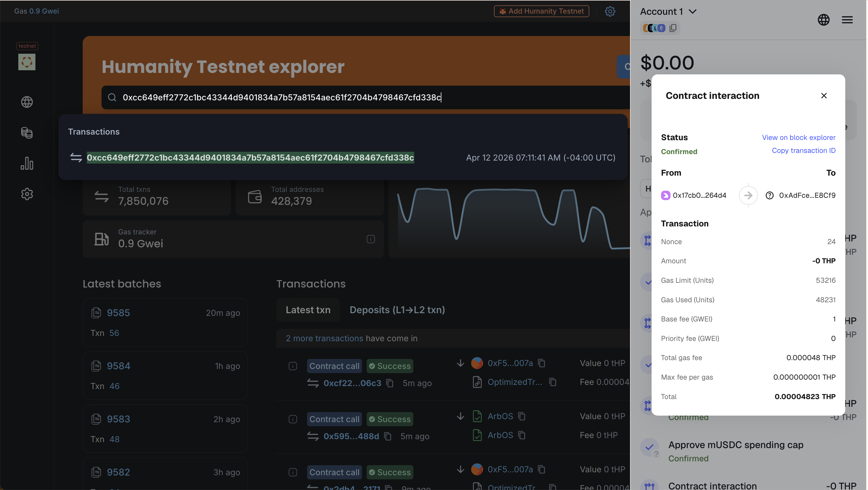Copy the account address in wallet header

click(x=673, y=28)
